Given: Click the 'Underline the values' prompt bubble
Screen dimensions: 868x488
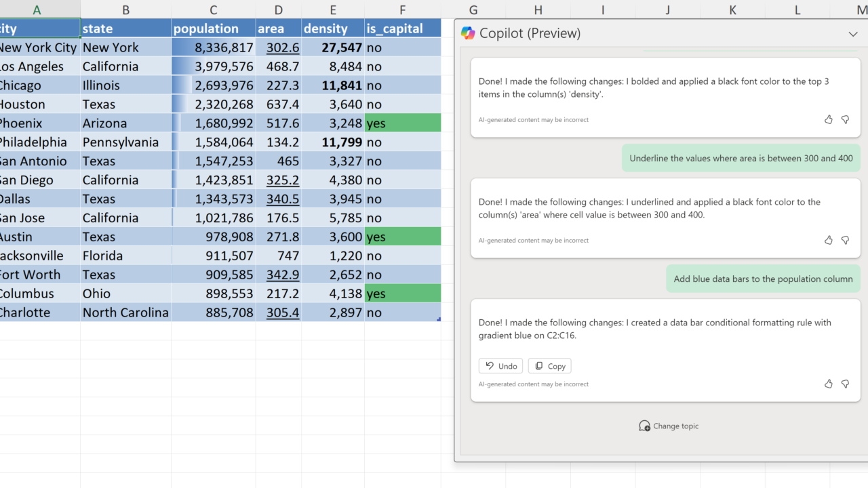Looking at the screenshot, I should point(741,158).
